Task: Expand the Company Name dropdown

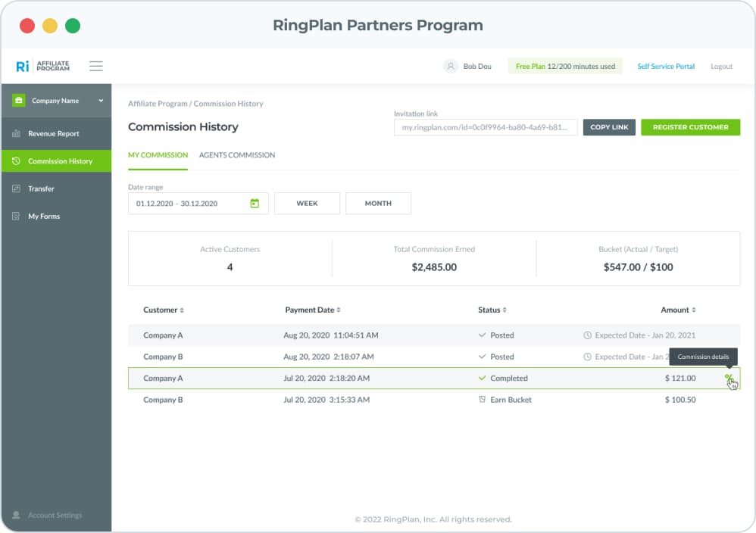Action: coord(101,101)
